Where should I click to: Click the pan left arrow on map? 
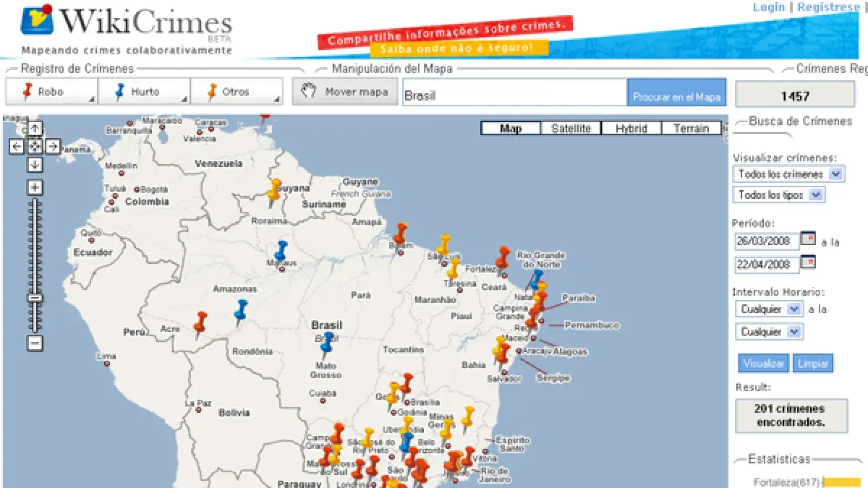17,147
